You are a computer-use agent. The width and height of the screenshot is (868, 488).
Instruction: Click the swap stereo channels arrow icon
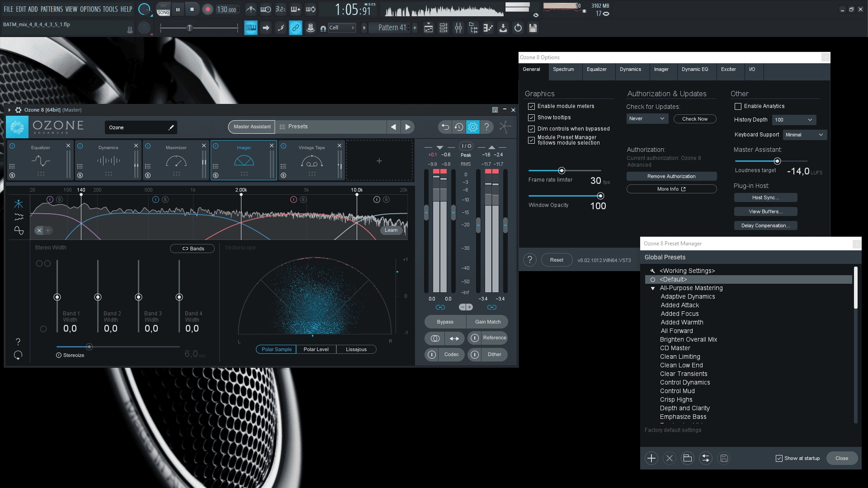point(454,338)
